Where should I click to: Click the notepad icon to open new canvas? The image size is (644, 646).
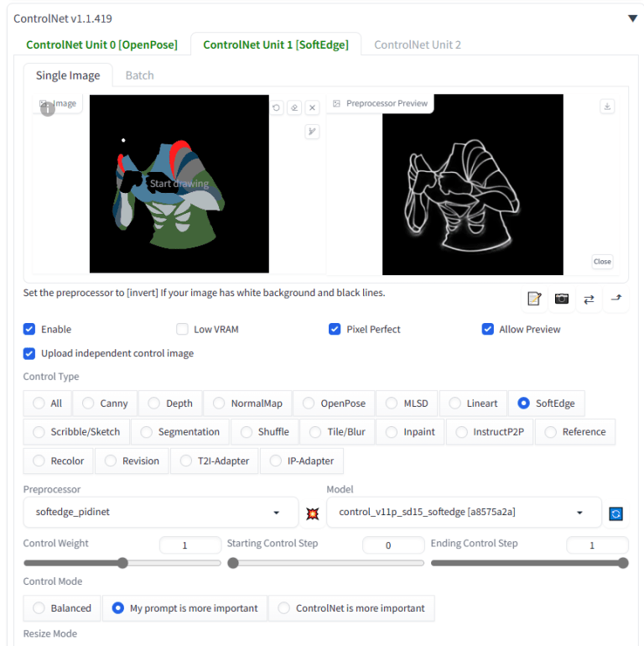(x=534, y=299)
